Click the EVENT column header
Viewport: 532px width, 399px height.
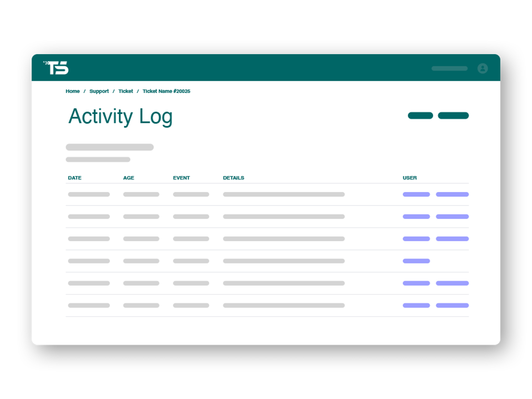point(181,178)
